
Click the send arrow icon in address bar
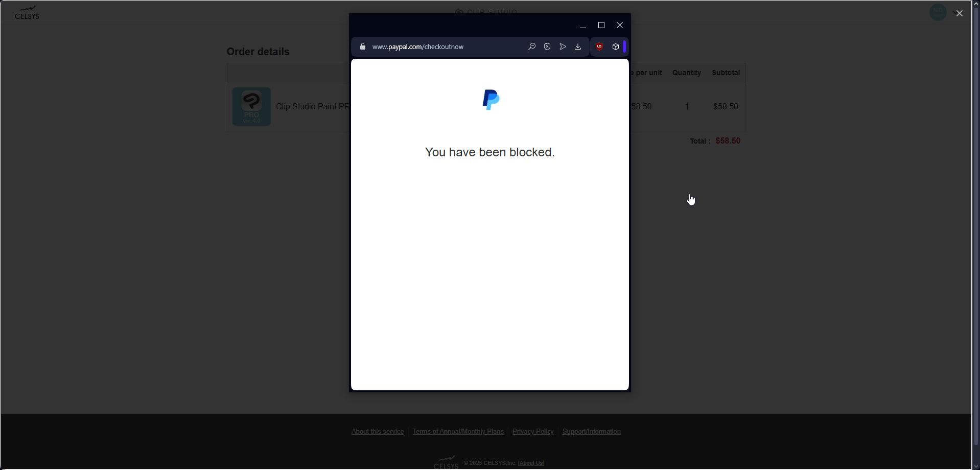[x=563, y=46]
